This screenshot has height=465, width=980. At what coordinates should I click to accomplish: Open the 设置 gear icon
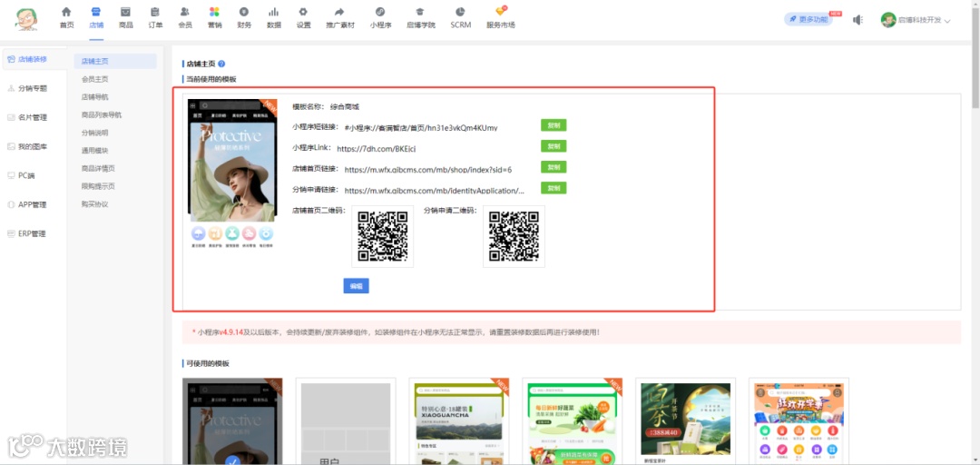pyautogui.click(x=303, y=12)
